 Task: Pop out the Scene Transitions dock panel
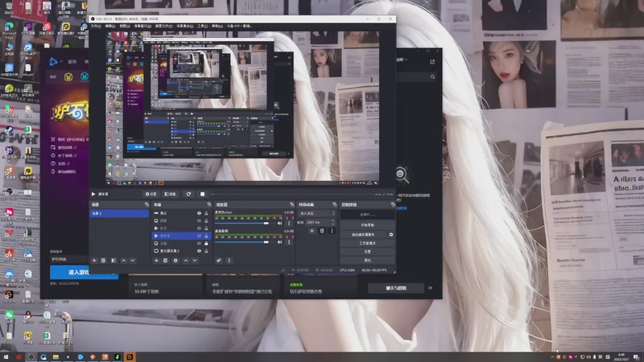(334, 204)
